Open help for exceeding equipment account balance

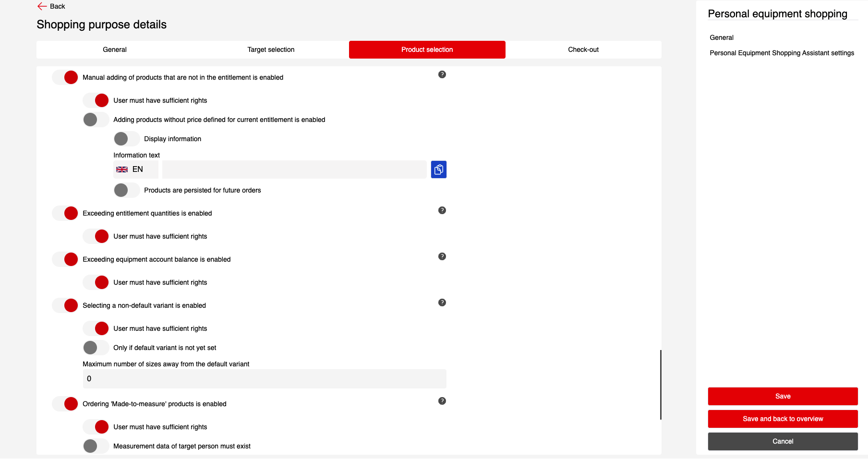point(442,256)
